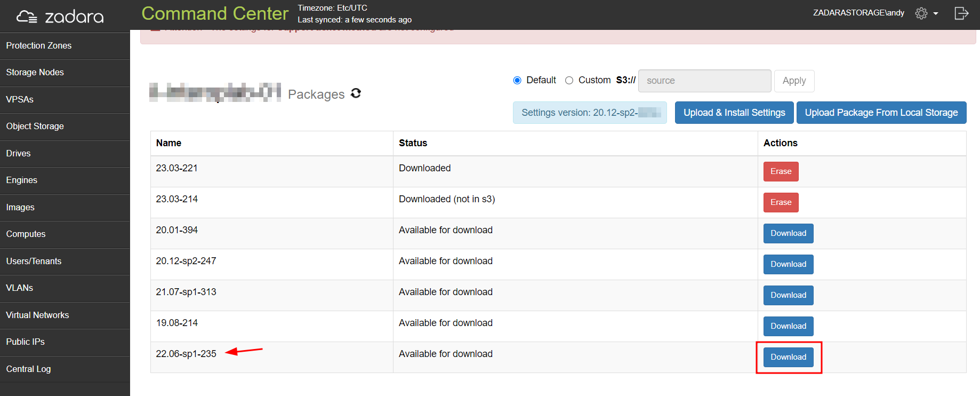This screenshot has width=980, height=396.
Task: Open Computes in sidebar
Action: tap(65, 234)
